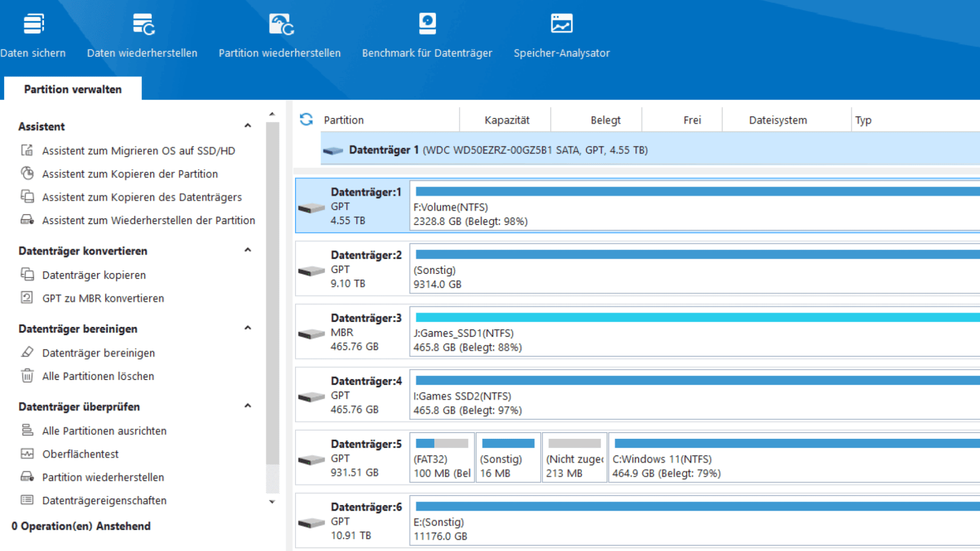Collapse the Datenträger bereinigen section
Screen dimensions: 980x551
click(248, 329)
